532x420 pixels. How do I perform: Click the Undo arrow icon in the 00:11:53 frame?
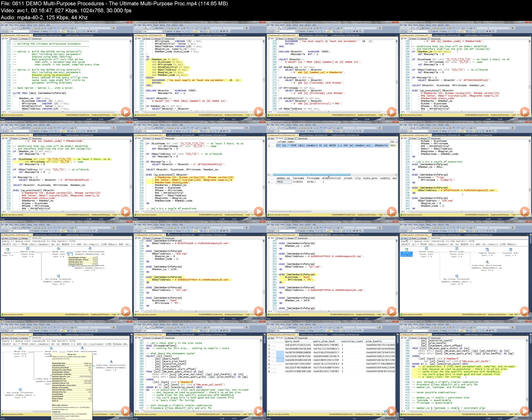coord(55,327)
